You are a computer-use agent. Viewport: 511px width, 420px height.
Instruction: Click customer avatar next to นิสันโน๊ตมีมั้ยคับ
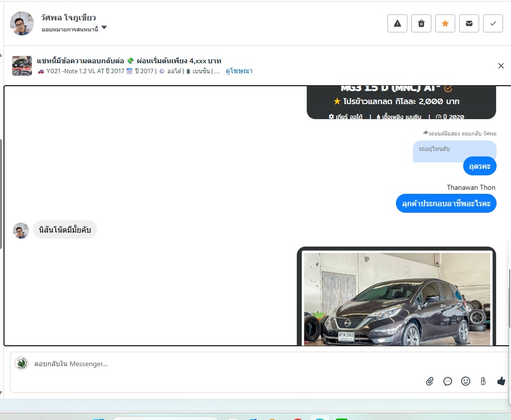21,231
